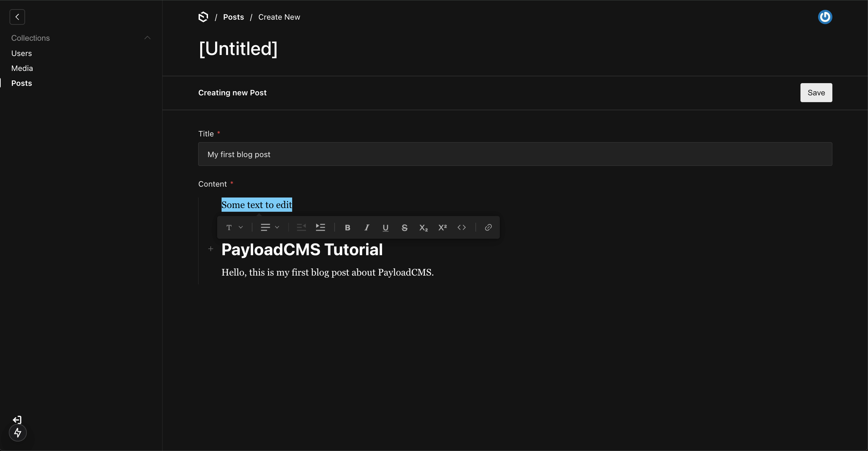
Task: Click the Payload logo in the breadcrumb
Action: (203, 17)
